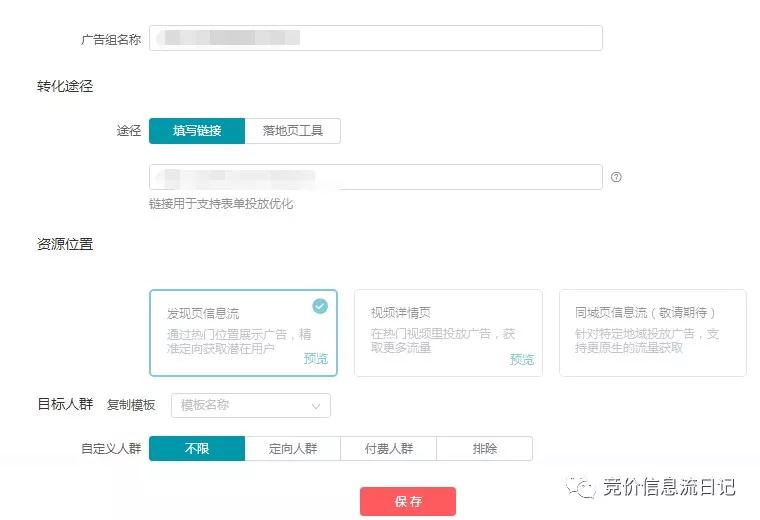
Task: Switch to the 落地页工具 option
Action: point(293,131)
